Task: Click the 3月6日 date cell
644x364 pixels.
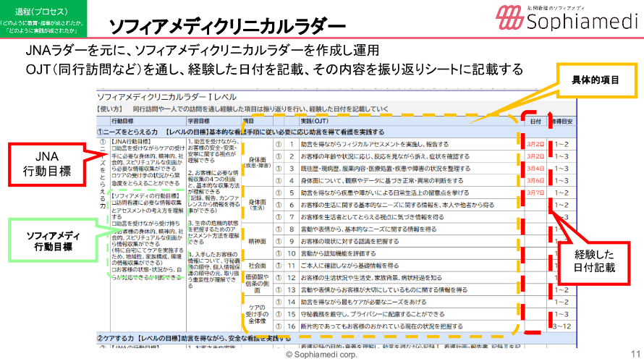Action: [535, 181]
